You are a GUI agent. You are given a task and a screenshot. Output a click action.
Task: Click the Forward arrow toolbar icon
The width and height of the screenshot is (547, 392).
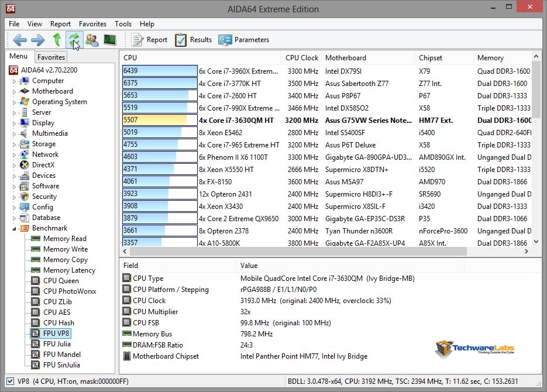click(37, 40)
